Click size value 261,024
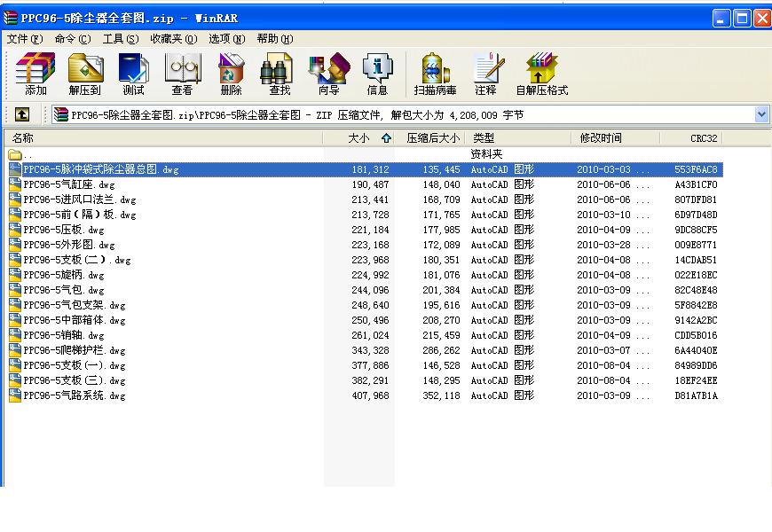Viewport: 772px width, 532px height. point(370,335)
